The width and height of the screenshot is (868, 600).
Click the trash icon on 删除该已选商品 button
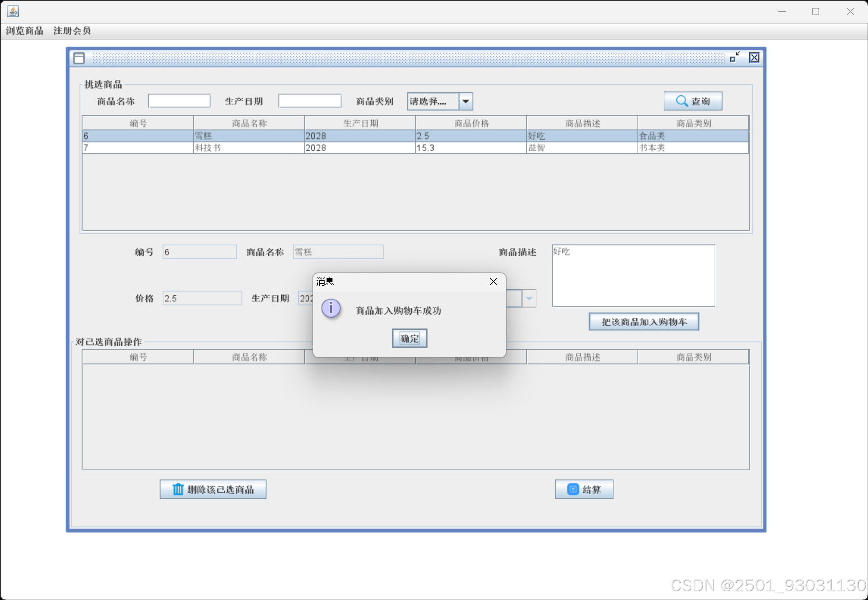(178, 489)
